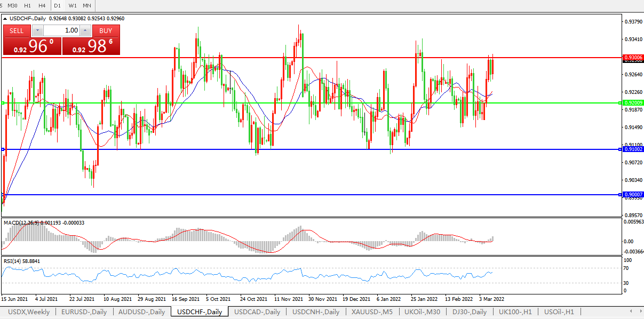
Task: Increase volume with the up arrow
Action: 85,30
